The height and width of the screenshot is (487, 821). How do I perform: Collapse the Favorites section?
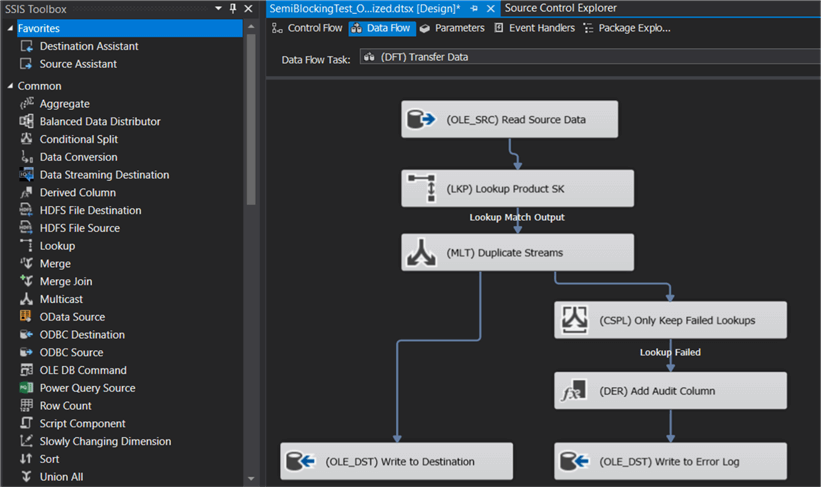[10, 29]
